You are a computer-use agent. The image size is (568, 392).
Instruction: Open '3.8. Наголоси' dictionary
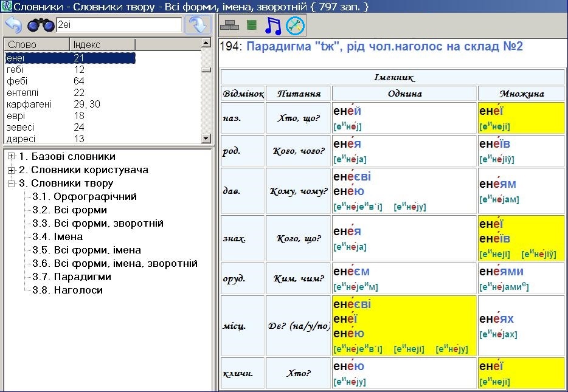click(x=68, y=291)
